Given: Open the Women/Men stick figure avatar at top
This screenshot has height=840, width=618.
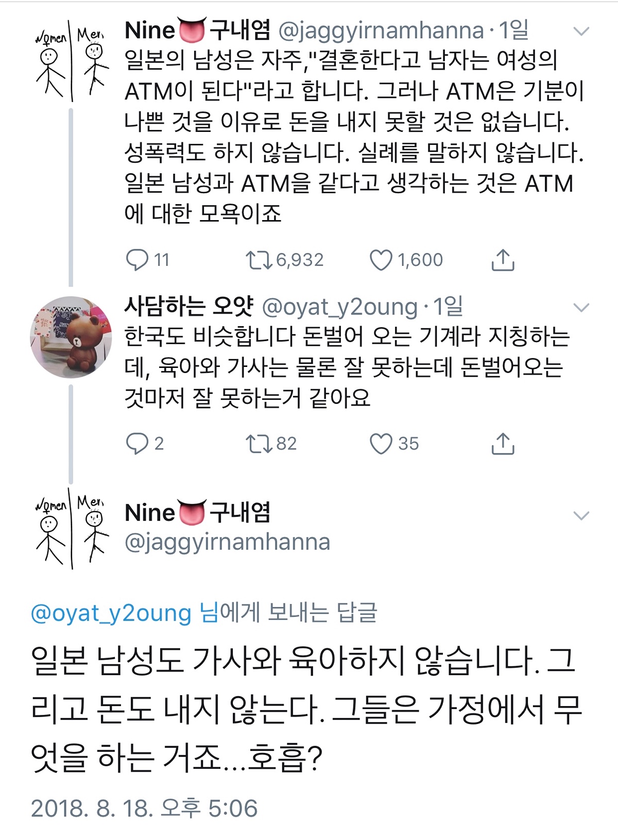Looking at the screenshot, I should (71, 62).
